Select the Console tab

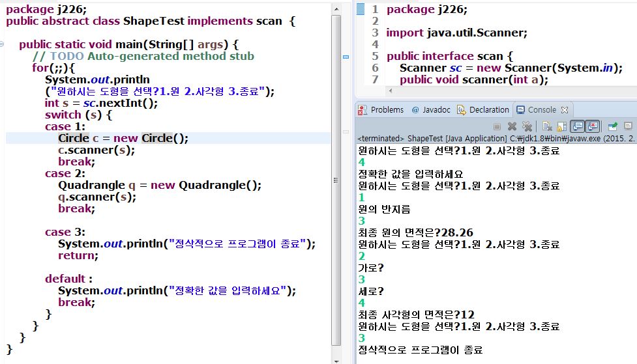[x=542, y=109]
